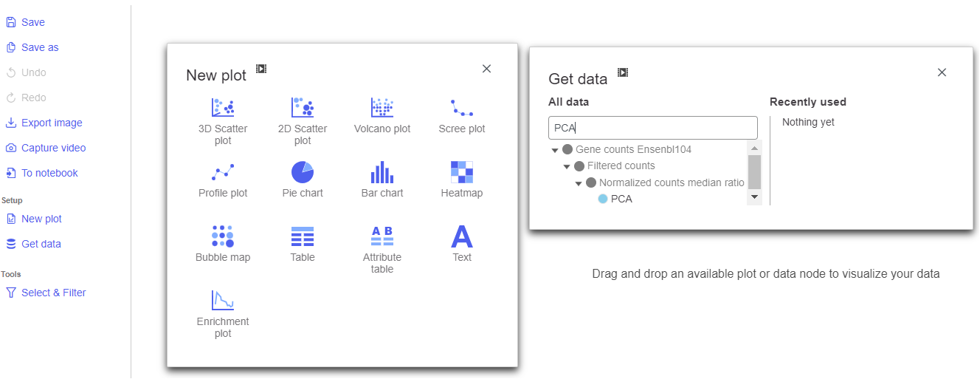Screen dimensions: 980x379
Task: Choose the Bubble map icon
Action: point(222,236)
